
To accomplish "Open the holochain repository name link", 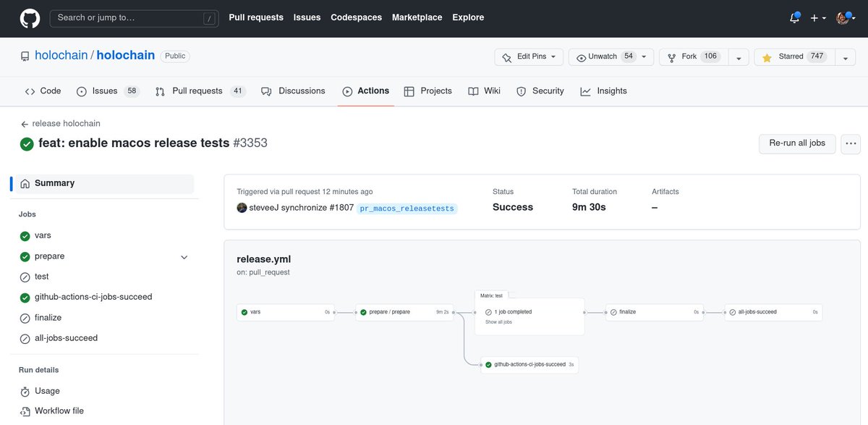I will (x=126, y=55).
